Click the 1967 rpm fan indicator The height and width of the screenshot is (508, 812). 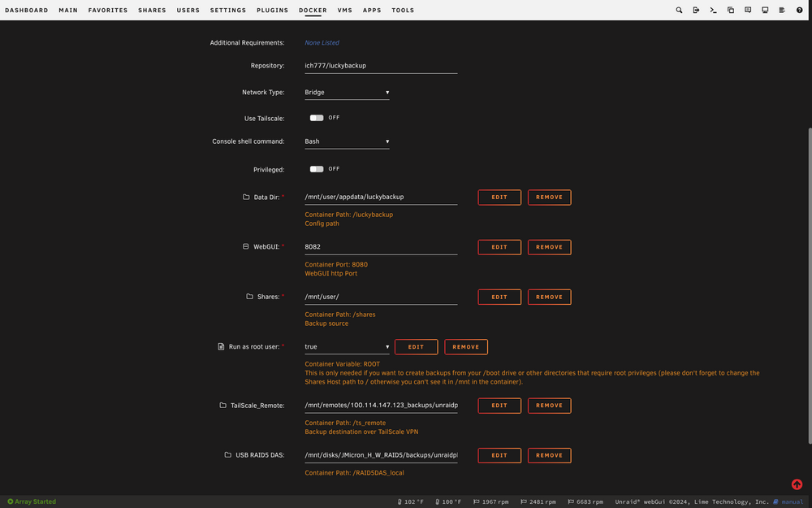490,501
